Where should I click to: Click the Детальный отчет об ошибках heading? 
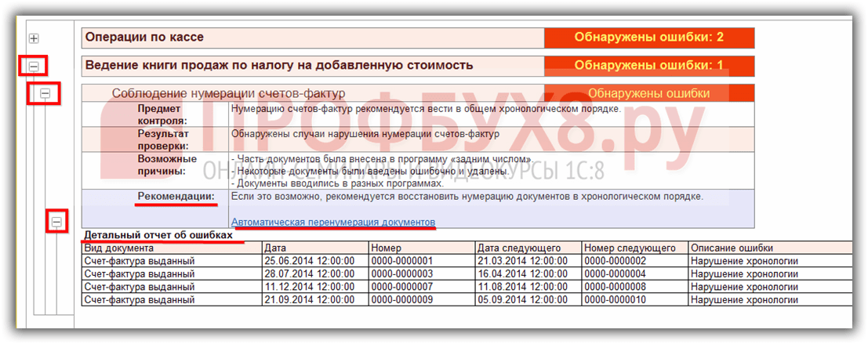[x=158, y=235]
